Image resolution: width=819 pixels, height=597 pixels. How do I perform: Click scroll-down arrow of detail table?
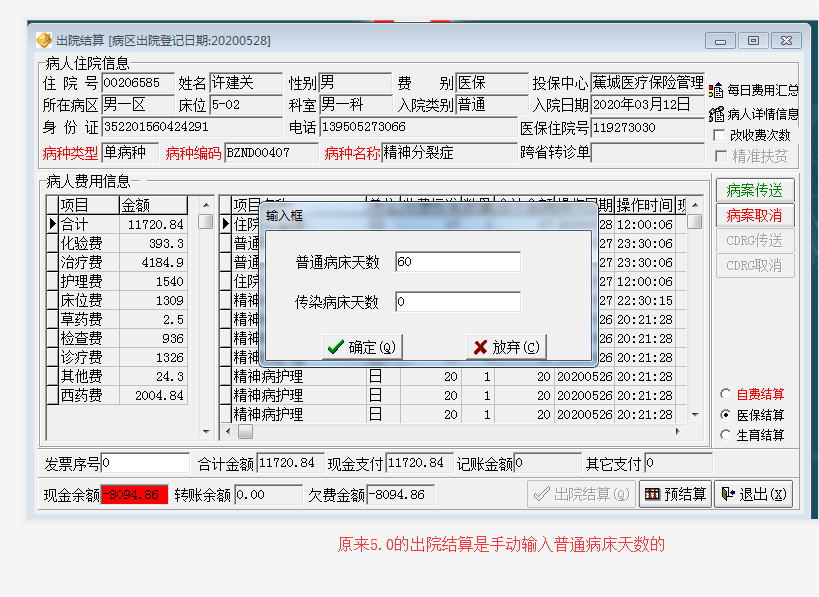point(695,415)
